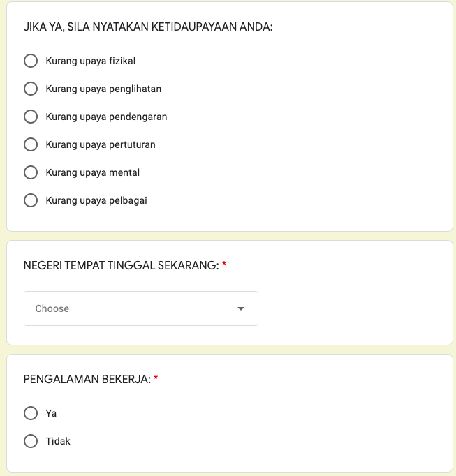Image resolution: width=456 pixels, height=476 pixels.
Task: Click the Kurang upaya fizikal label text
Action: [x=91, y=61]
